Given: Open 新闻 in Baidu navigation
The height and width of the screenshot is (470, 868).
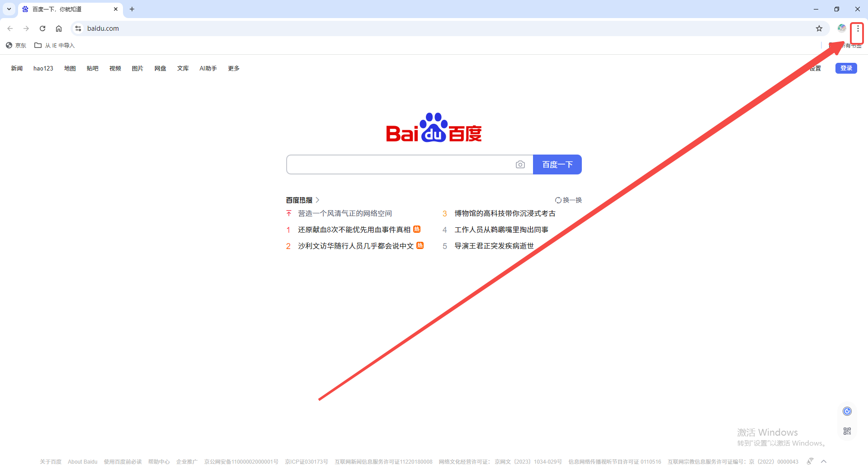Looking at the screenshot, I should [x=17, y=68].
